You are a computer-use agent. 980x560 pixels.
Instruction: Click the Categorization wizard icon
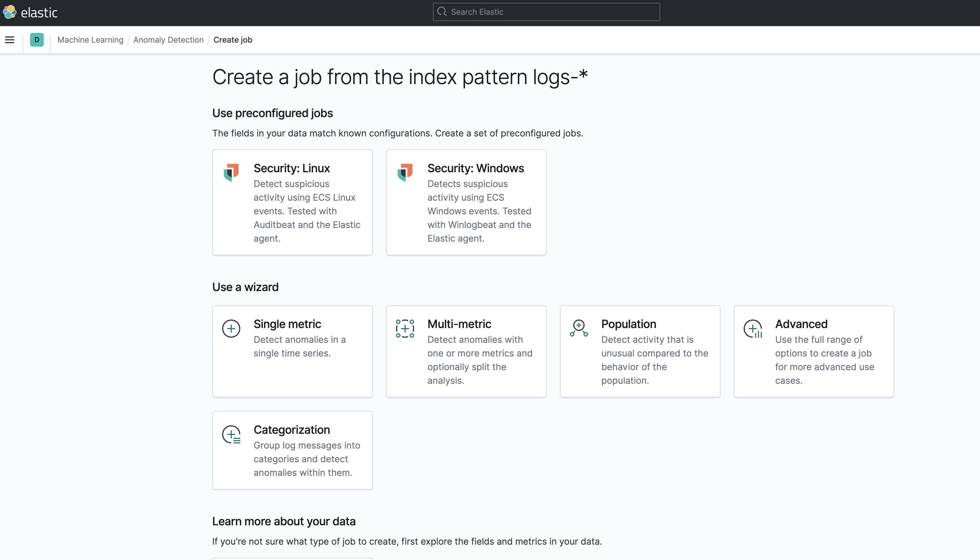point(231,434)
